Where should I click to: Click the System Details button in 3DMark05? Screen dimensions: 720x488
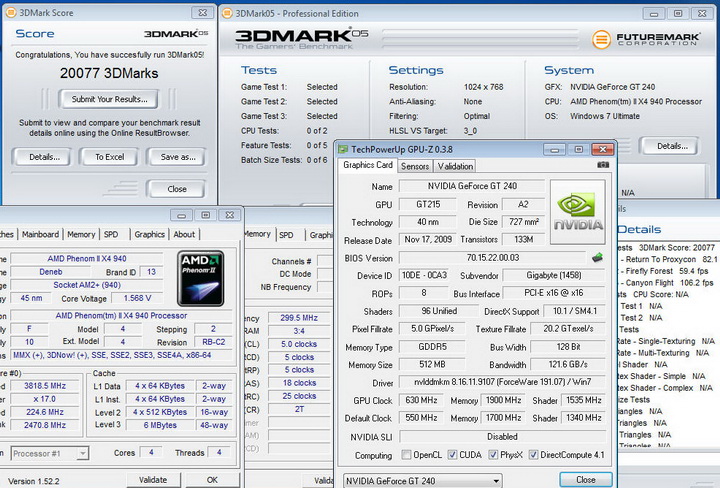(x=672, y=146)
